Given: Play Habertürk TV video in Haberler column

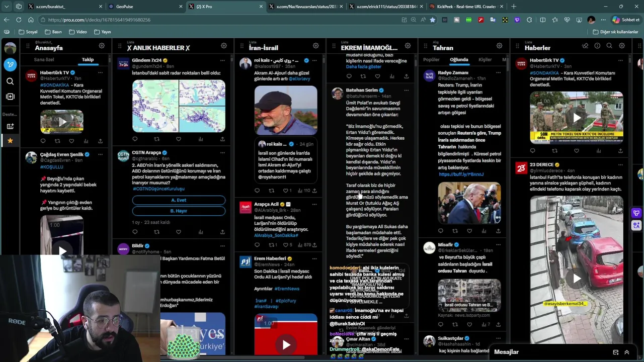Looking at the screenshot, I should pos(577,118).
